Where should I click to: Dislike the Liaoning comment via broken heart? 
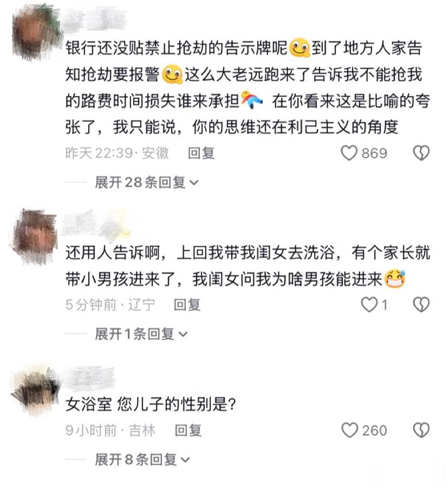421,305
